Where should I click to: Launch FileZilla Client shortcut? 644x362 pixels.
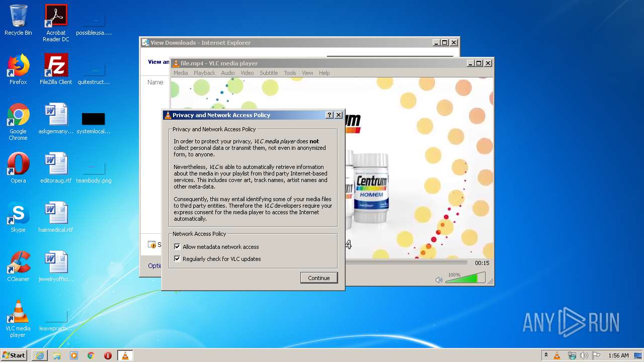point(56,69)
